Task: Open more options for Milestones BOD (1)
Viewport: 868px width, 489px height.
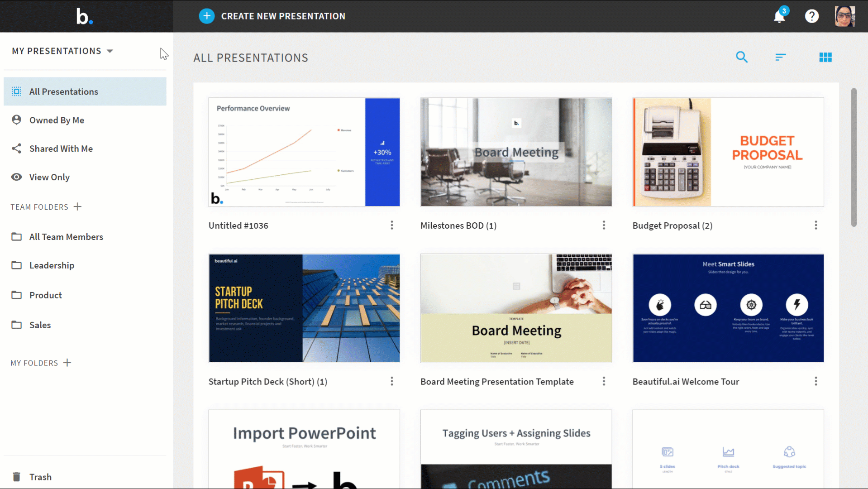Action: coord(604,225)
